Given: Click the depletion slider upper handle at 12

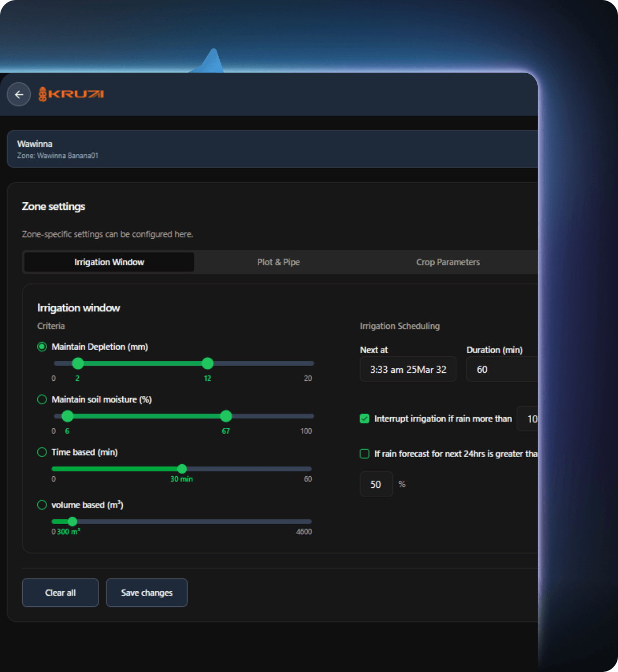Looking at the screenshot, I should [x=208, y=363].
